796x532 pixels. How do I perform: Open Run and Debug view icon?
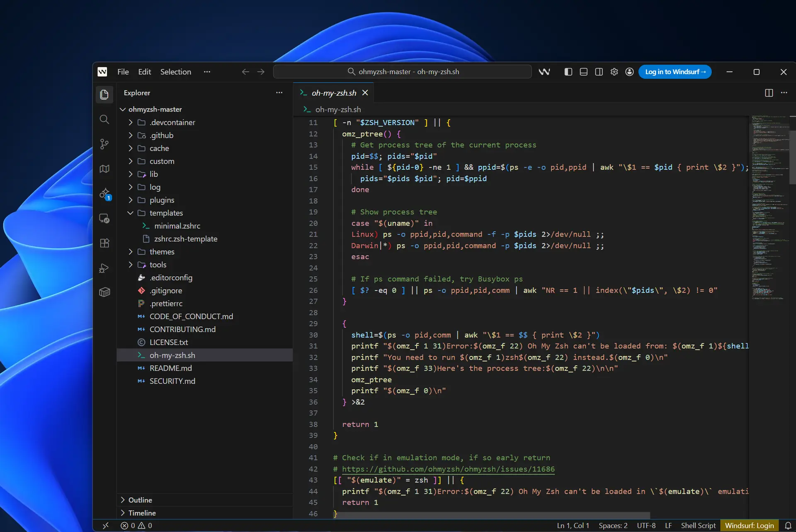[x=104, y=268]
